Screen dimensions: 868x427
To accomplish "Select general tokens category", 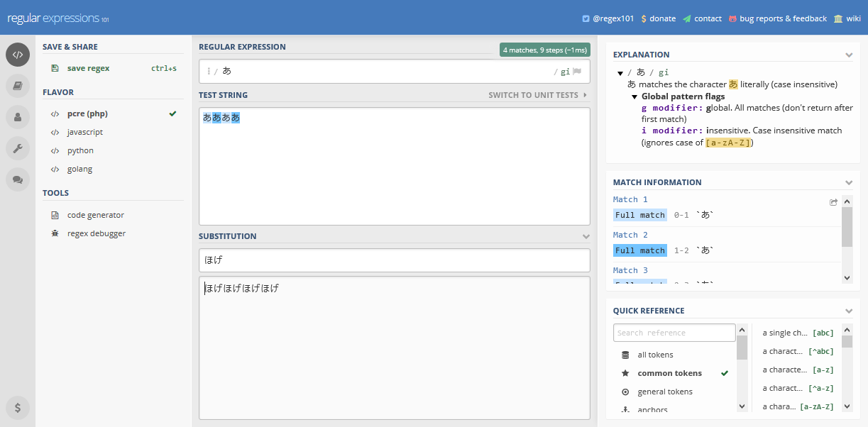I will point(665,392).
